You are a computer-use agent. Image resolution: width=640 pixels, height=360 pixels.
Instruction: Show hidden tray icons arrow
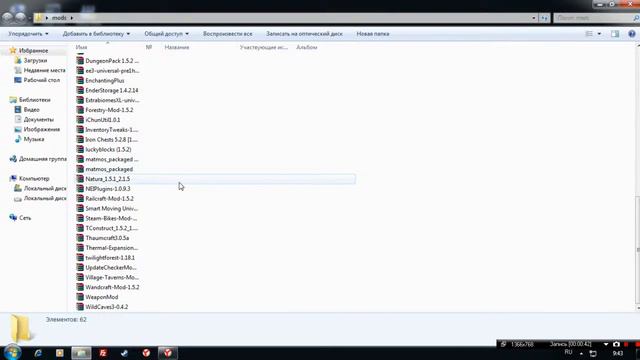coord(581,353)
